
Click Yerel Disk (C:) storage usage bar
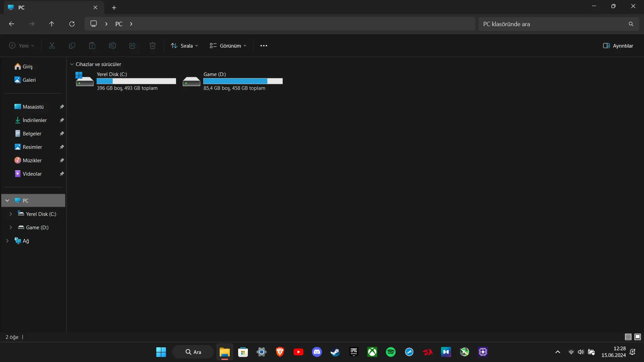pyautogui.click(x=136, y=81)
